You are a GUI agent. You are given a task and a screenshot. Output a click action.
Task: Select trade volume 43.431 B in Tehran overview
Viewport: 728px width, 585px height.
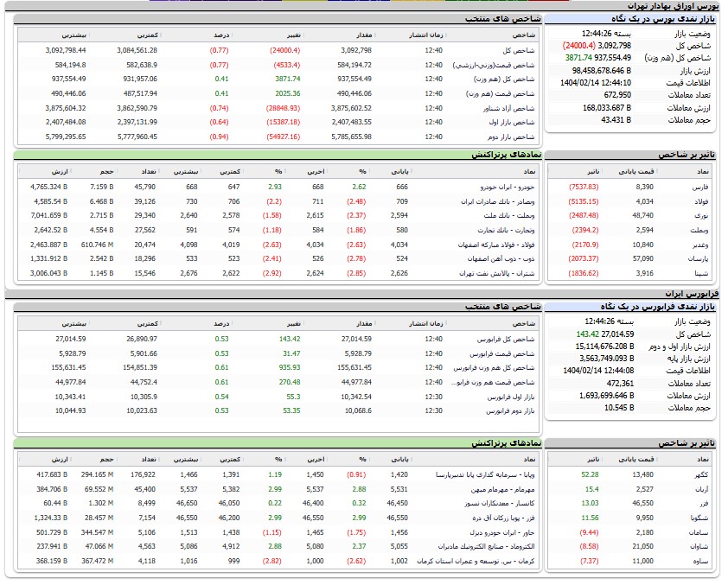[616, 120]
